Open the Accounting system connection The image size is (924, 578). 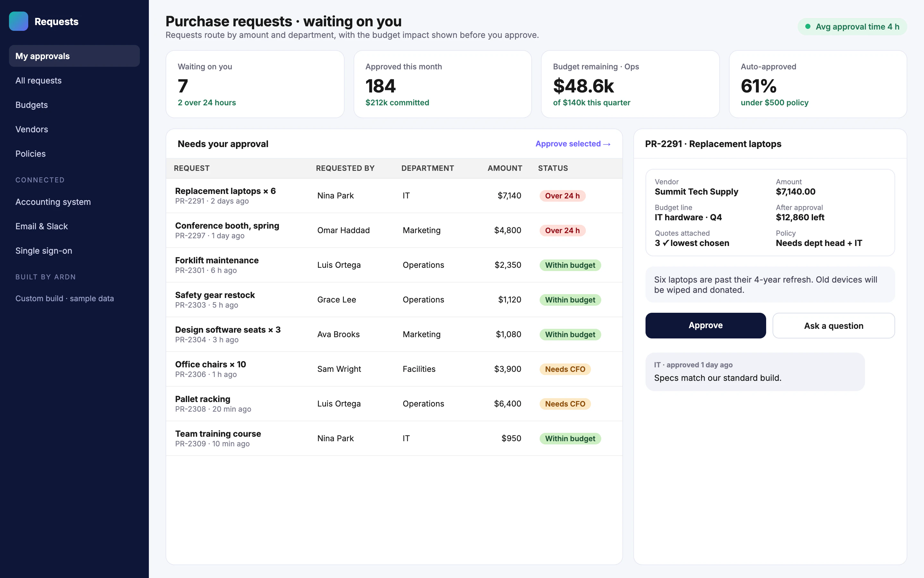point(74,202)
